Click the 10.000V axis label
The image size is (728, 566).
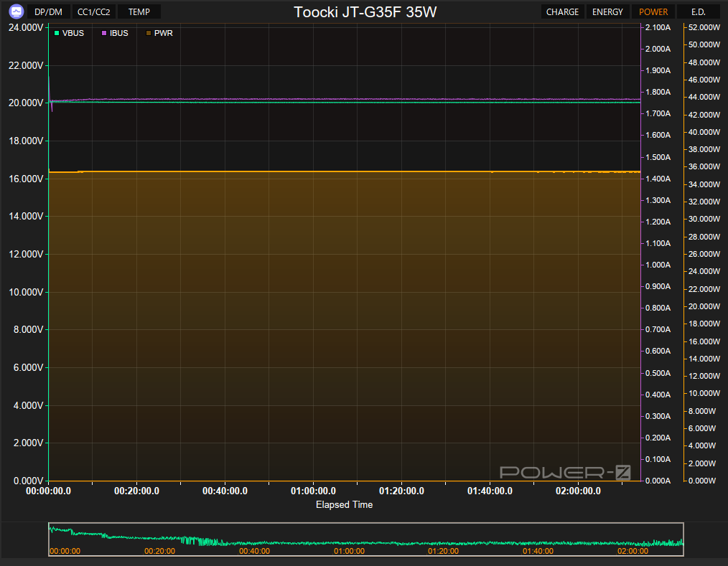coord(26,292)
